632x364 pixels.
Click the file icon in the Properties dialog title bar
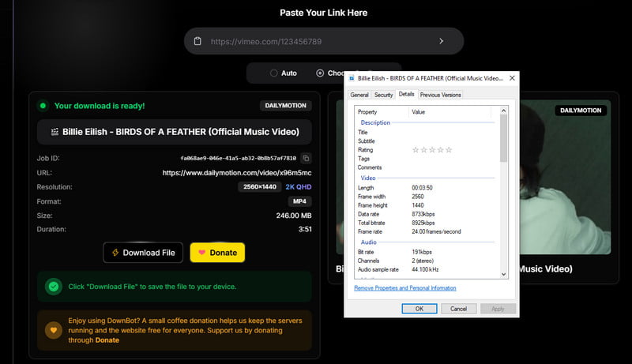pos(352,78)
